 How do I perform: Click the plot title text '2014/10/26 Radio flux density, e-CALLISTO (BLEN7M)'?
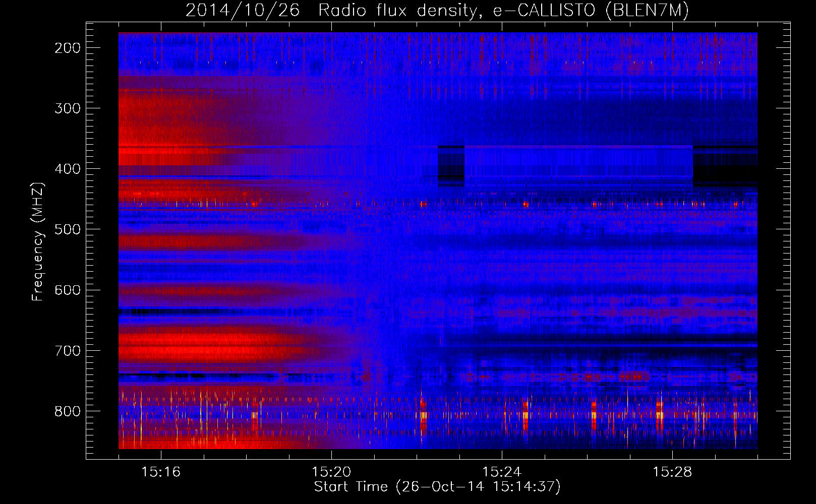[437, 11]
